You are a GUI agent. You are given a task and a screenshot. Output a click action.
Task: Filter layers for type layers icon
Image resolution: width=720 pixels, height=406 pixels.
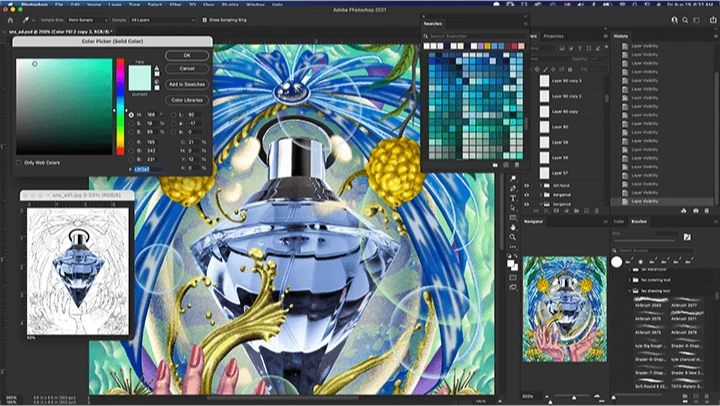click(580, 48)
